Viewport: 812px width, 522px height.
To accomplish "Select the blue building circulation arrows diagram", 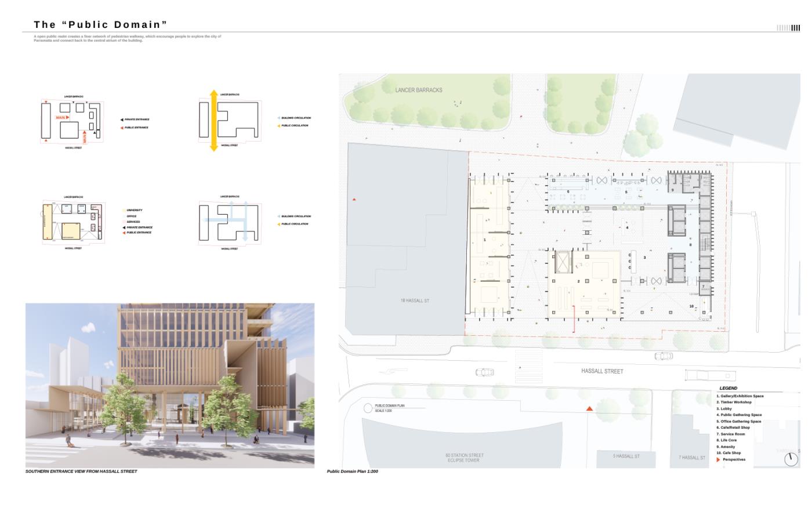I will [x=230, y=222].
